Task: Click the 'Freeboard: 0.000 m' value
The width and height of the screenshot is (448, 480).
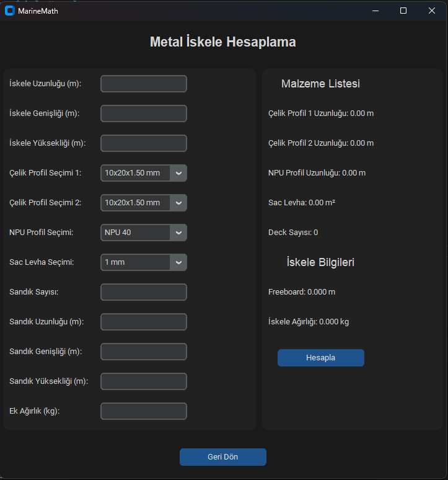Action: point(302,291)
